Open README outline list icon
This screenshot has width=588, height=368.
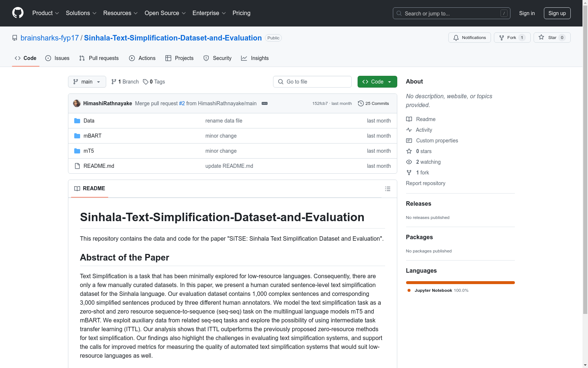(387, 189)
